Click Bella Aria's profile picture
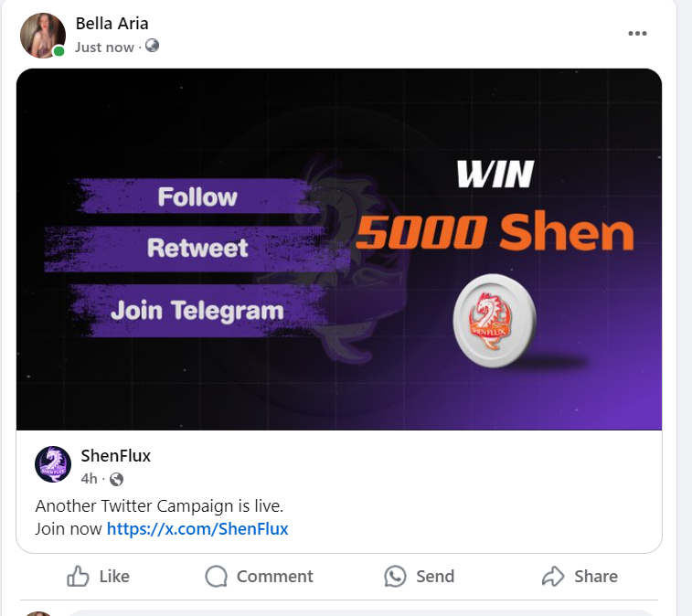The width and height of the screenshot is (692, 616). coord(43,36)
